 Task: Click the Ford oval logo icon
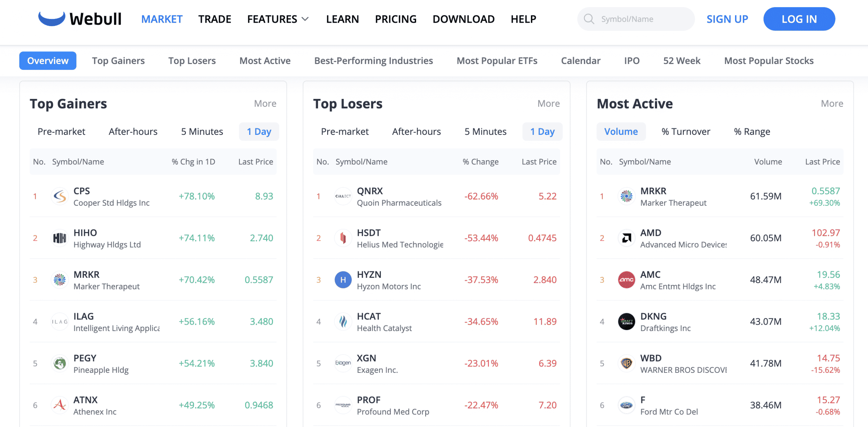(x=627, y=405)
